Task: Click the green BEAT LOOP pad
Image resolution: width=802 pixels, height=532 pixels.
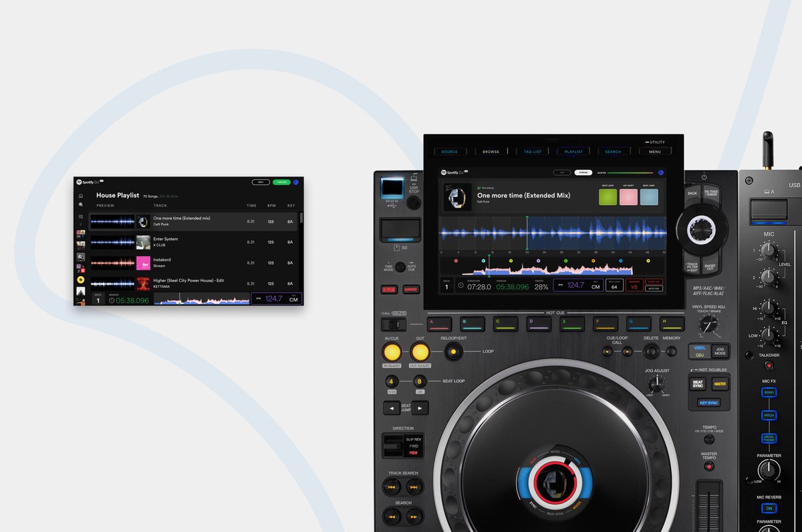Action: [608, 197]
